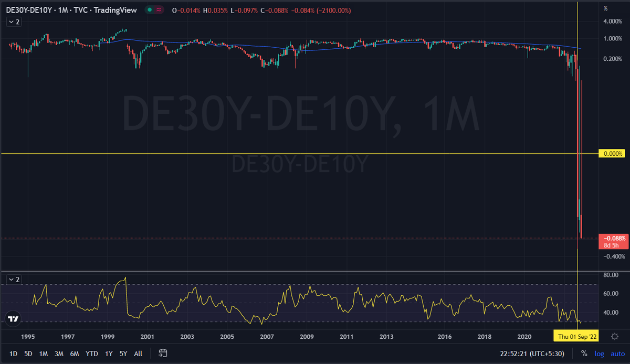Viewport: 630px width, 364px height.
Task: Click the 2001 time axis label
Action: [147, 336]
